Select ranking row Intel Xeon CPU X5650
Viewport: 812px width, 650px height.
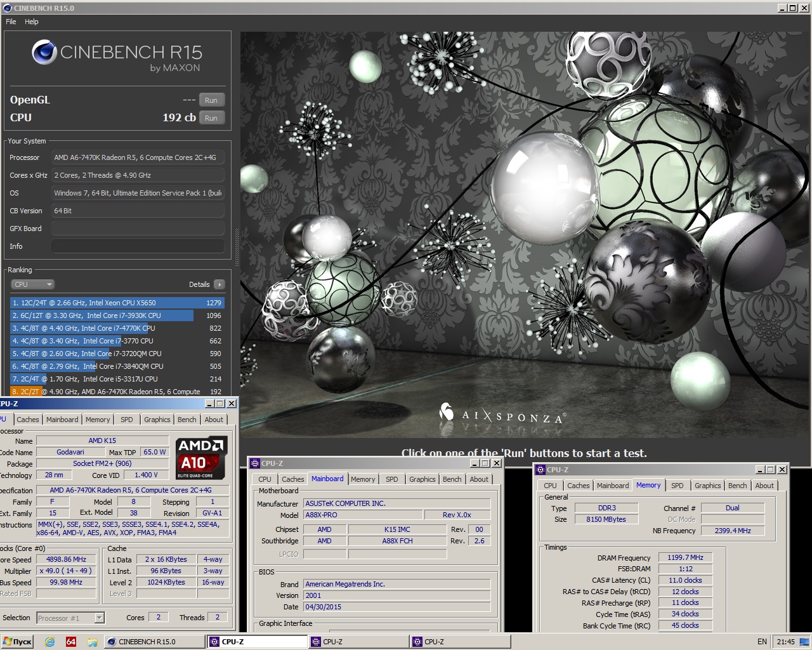click(117, 303)
